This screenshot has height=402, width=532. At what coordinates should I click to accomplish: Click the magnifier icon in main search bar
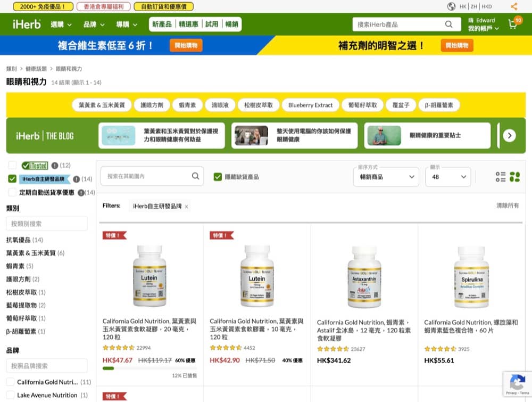[448, 24]
